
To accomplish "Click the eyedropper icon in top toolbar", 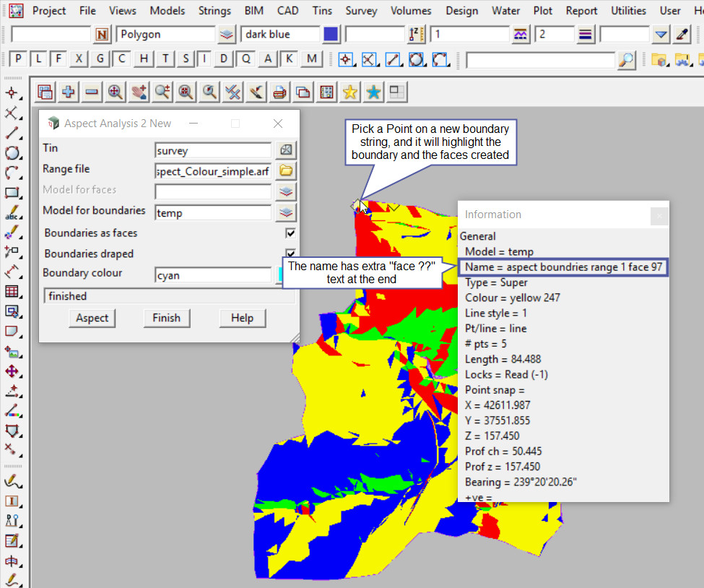I will click(682, 34).
